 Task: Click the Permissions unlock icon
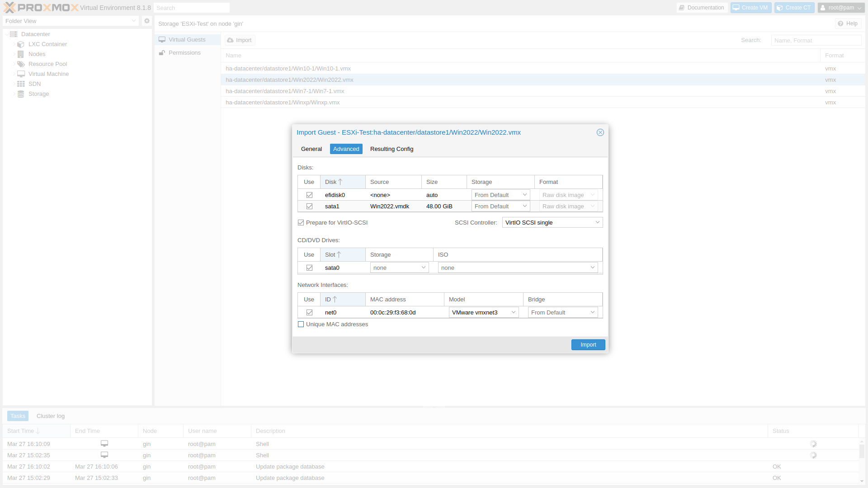pyautogui.click(x=162, y=53)
